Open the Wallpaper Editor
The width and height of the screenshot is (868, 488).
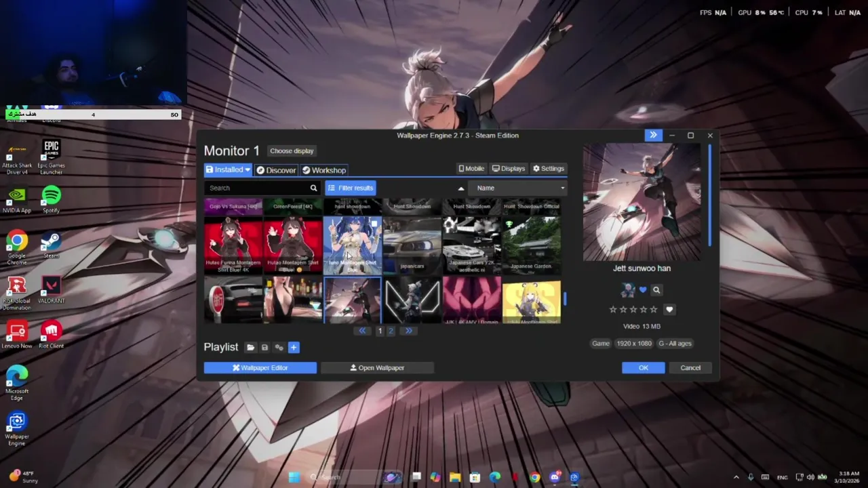point(260,367)
